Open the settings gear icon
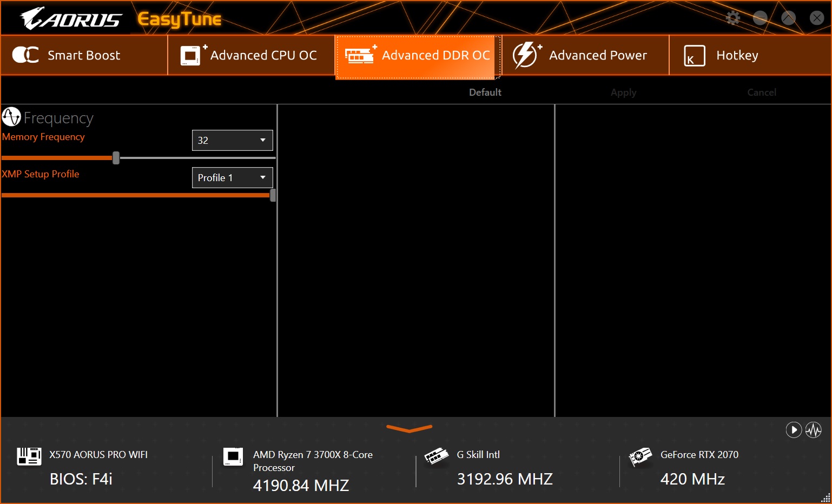Viewport: 832px width, 504px height. 733,18
